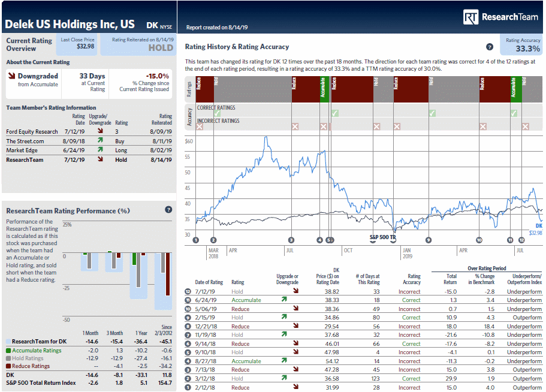Click row number badge 6 in ratings table
546x392 pixels.
(188, 343)
